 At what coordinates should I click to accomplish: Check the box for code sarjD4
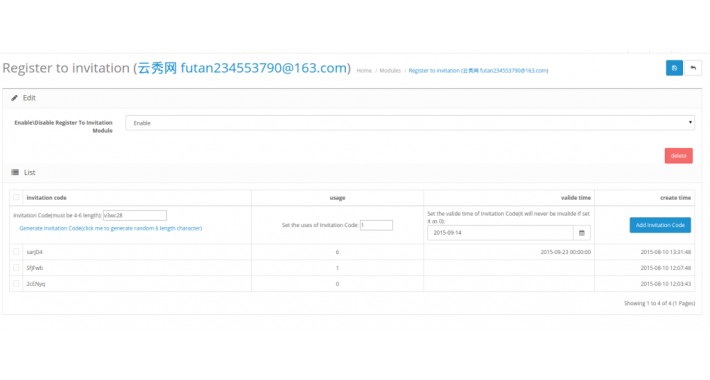click(16, 252)
